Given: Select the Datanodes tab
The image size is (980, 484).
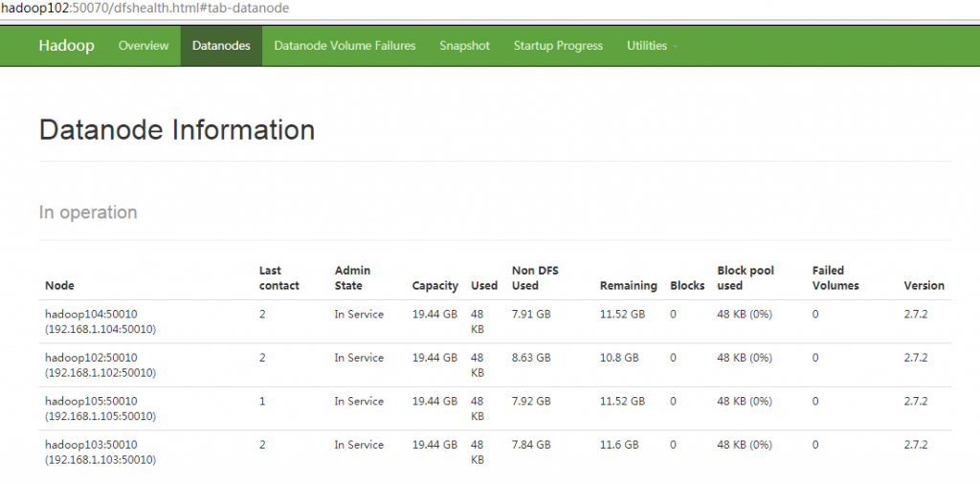Looking at the screenshot, I should (221, 46).
